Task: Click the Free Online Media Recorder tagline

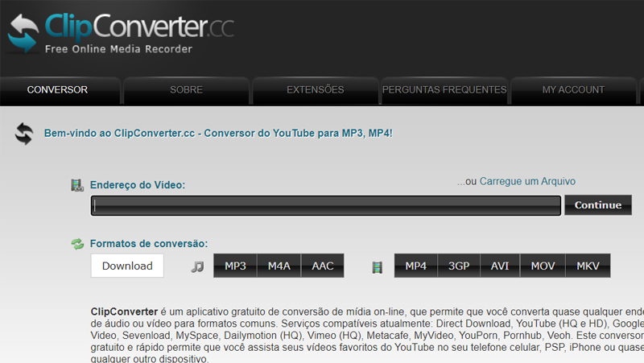Action: pyautogui.click(x=118, y=49)
